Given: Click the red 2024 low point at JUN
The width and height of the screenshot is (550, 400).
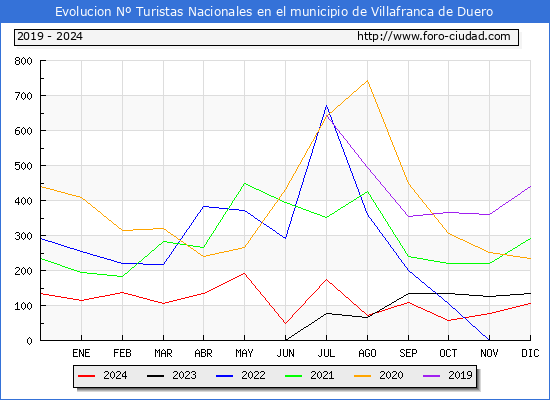Looking at the screenshot, I should coord(286,324).
